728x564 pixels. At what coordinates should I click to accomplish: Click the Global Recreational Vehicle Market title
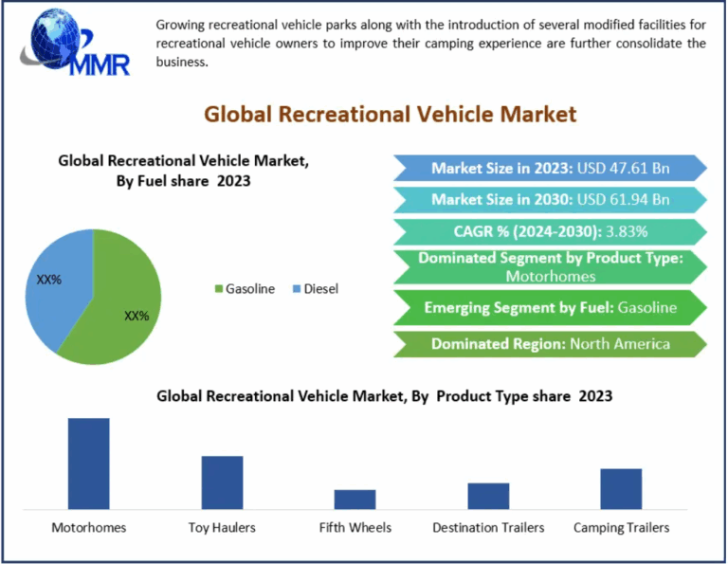[390, 114]
